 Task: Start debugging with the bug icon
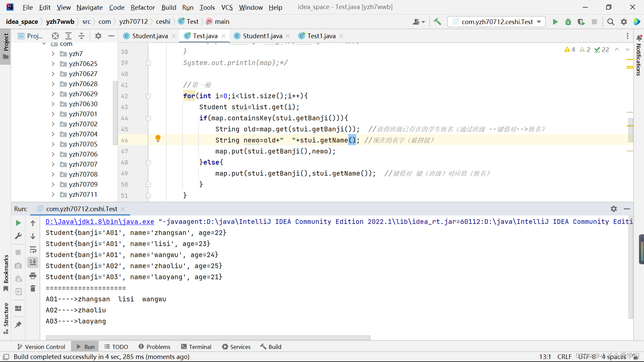[x=568, y=22]
